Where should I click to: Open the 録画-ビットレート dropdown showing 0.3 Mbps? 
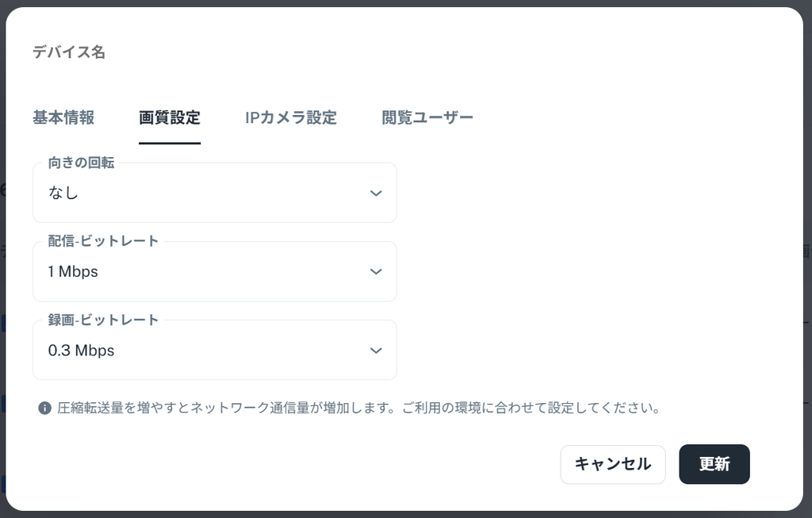coord(214,350)
